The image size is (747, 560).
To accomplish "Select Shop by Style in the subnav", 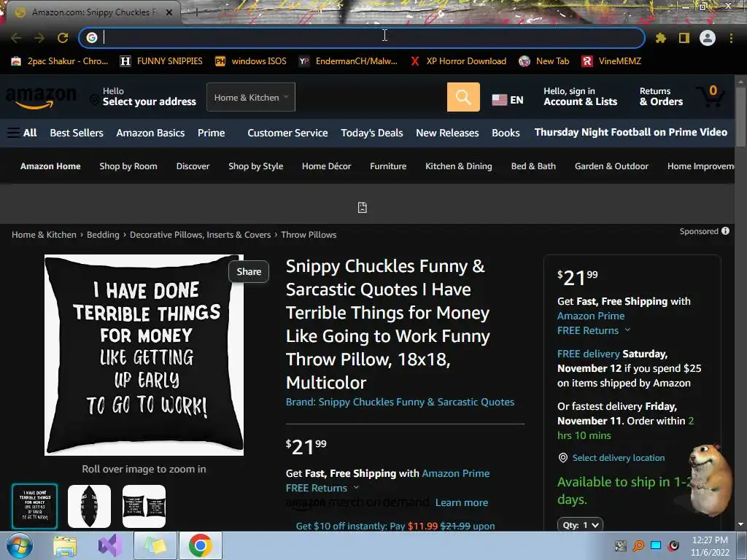I will [256, 166].
